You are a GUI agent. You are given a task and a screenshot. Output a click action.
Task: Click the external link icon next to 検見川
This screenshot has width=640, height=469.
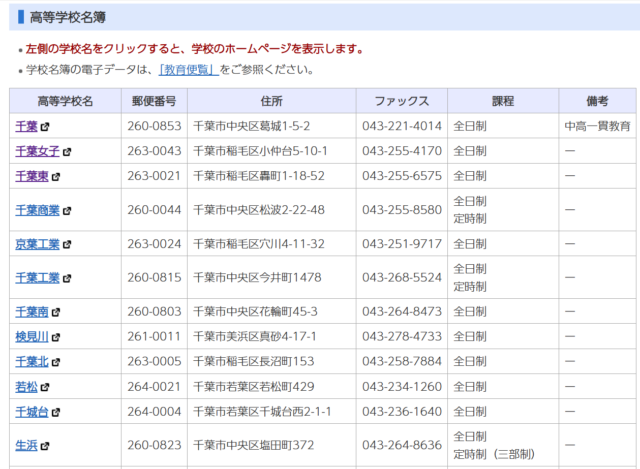click(55, 337)
